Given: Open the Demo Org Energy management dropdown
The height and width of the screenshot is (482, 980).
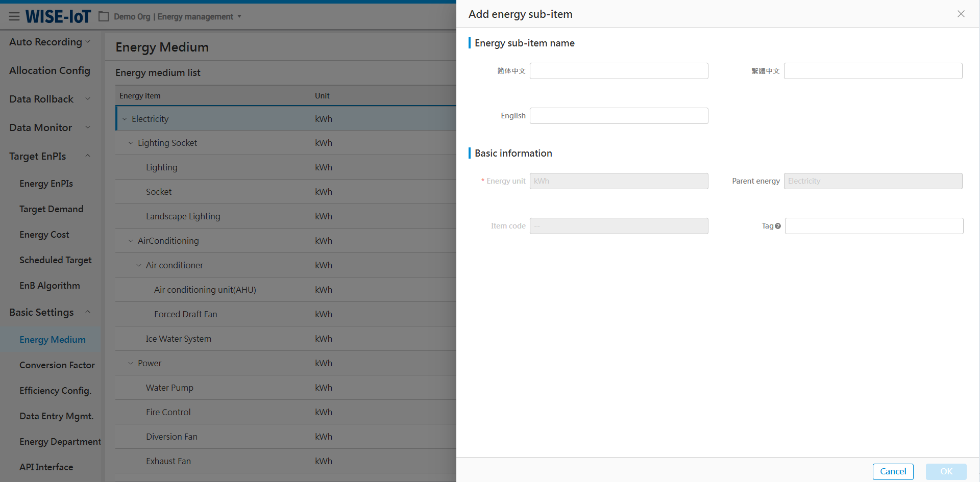Looking at the screenshot, I should pos(239,17).
